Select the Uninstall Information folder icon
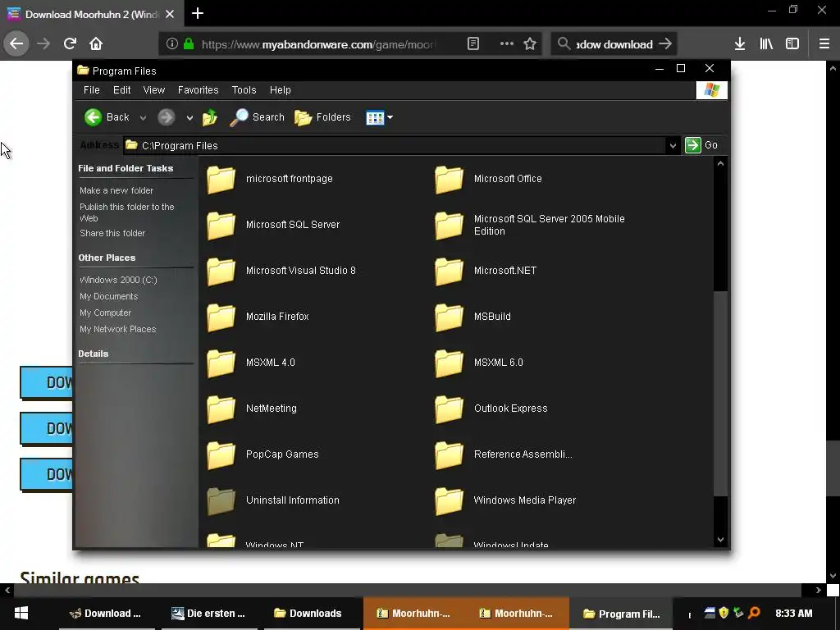This screenshot has width=840, height=630. 221,500
